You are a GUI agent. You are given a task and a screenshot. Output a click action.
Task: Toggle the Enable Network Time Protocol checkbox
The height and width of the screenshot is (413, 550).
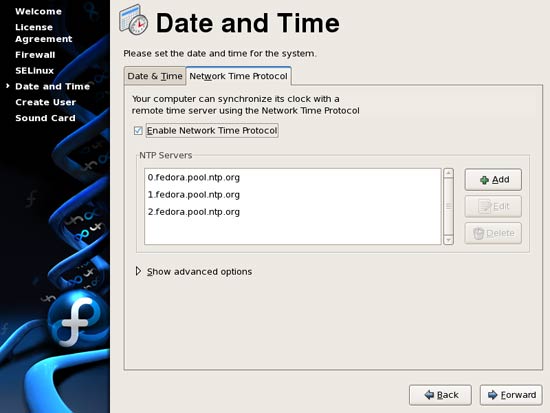tap(138, 131)
